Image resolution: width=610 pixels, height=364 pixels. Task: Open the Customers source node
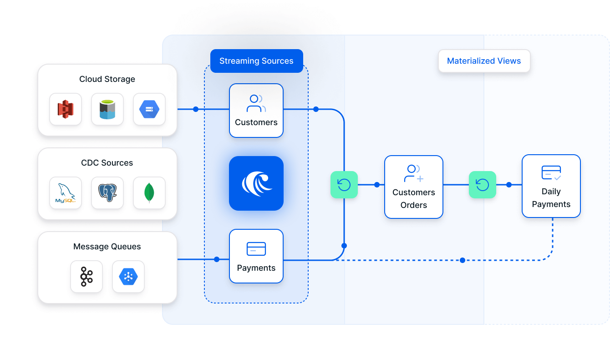(256, 111)
